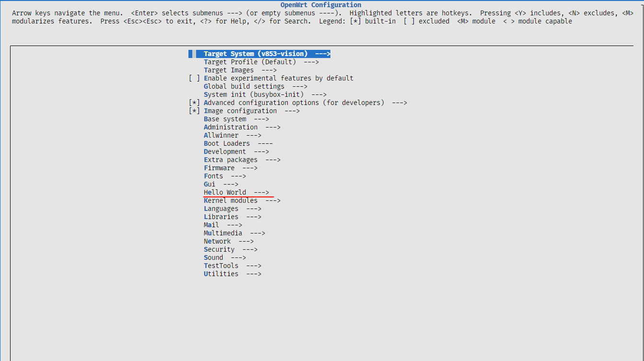Open the Target Profile (Default) submenu
This screenshot has height=361, width=644.
pos(250,62)
